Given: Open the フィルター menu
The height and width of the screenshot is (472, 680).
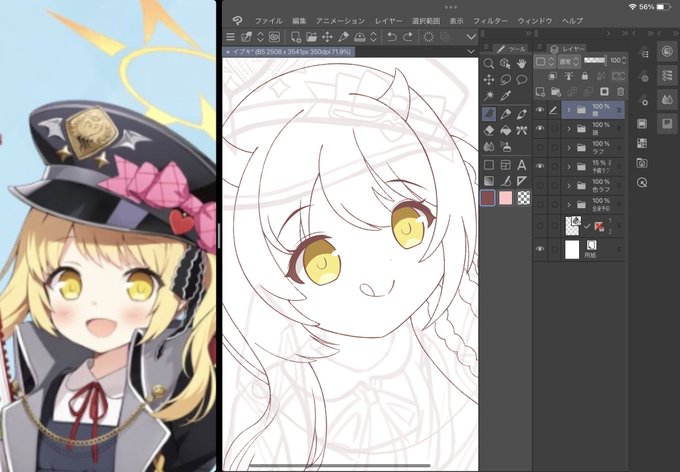Looking at the screenshot, I should click(490, 21).
